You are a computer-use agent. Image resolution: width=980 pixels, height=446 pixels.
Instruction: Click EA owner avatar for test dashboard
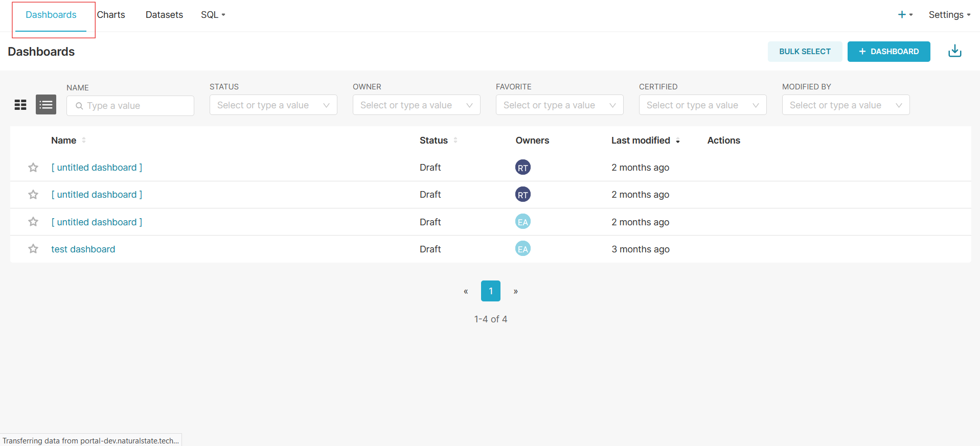(522, 249)
